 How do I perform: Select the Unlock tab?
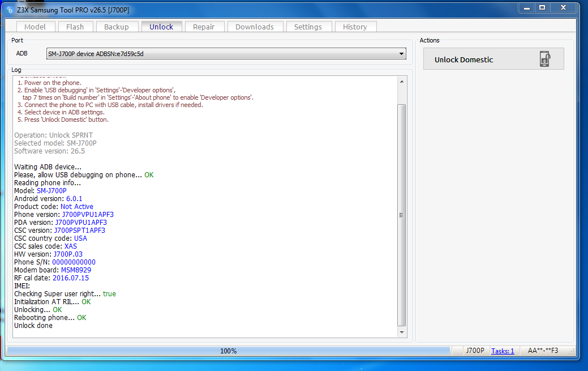pyautogui.click(x=161, y=27)
